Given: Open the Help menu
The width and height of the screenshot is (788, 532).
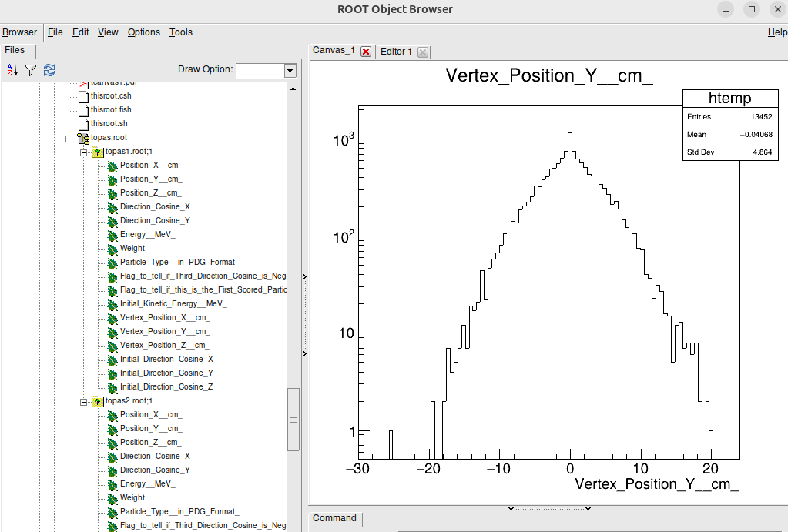Looking at the screenshot, I should coord(777,32).
